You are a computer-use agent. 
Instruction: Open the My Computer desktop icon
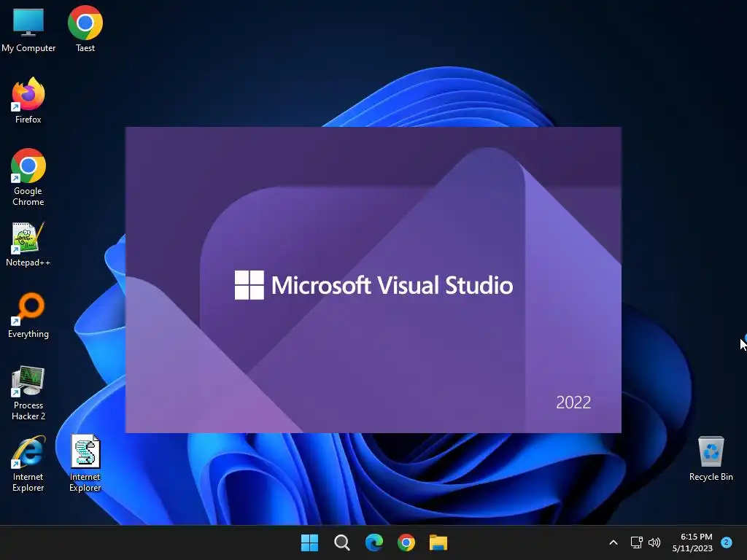[28, 28]
